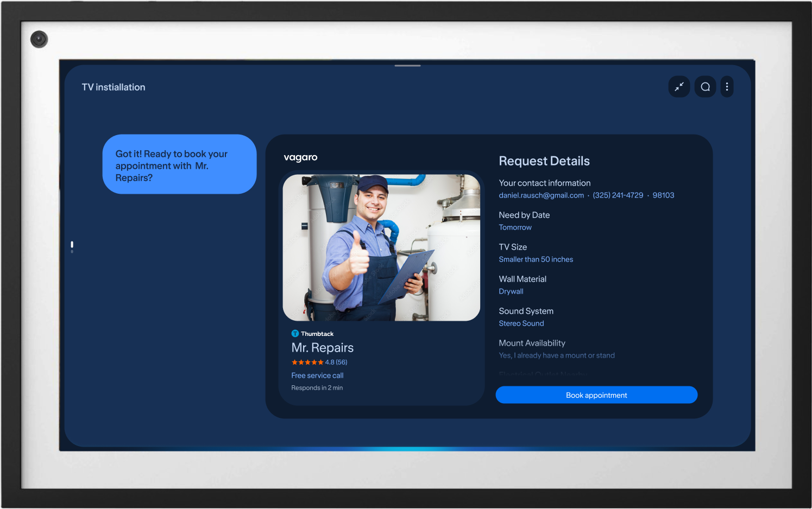Click the Your contact information label

coord(545,183)
